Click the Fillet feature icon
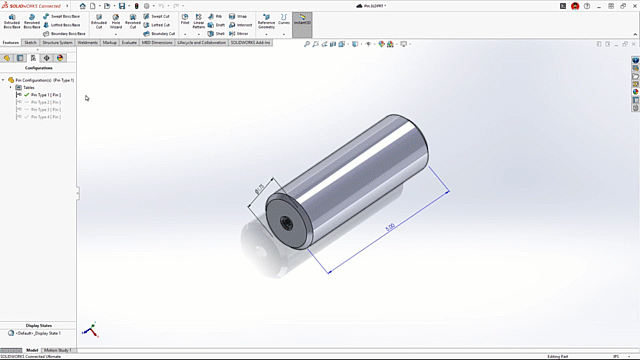This screenshot has height=360, width=640. tap(185, 19)
